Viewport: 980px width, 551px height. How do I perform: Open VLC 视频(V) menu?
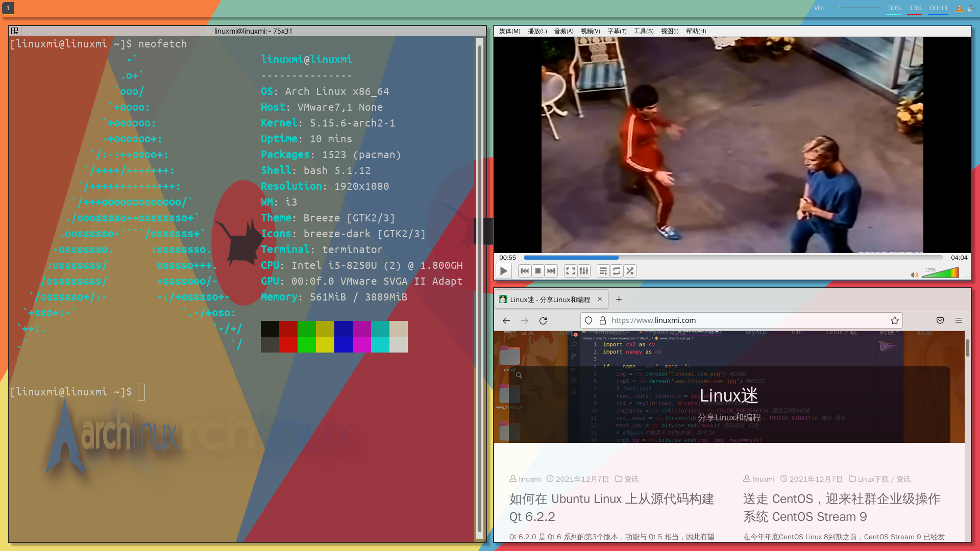[x=590, y=31]
